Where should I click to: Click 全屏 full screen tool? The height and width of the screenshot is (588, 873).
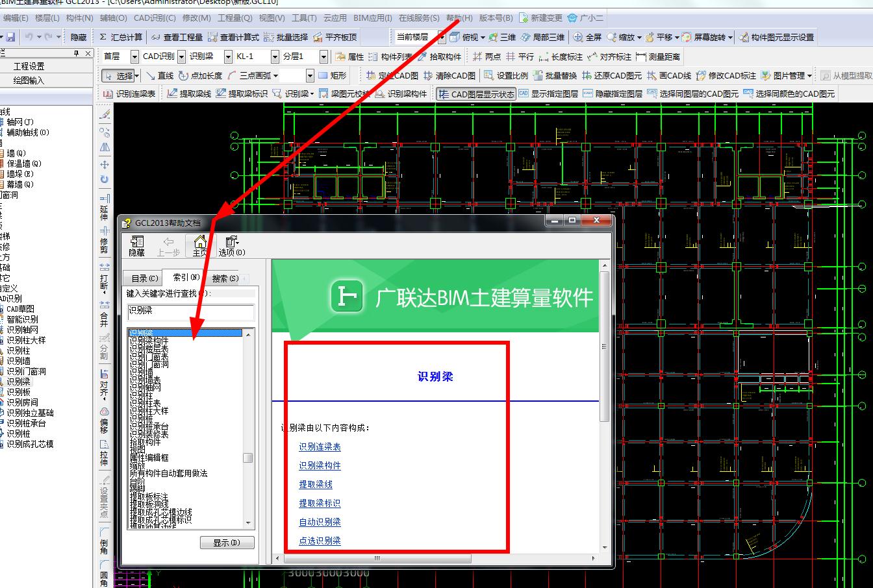point(587,37)
